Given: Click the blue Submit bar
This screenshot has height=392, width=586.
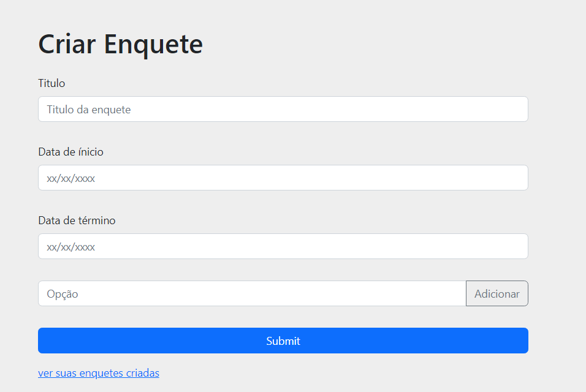Looking at the screenshot, I should coord(283,341).
